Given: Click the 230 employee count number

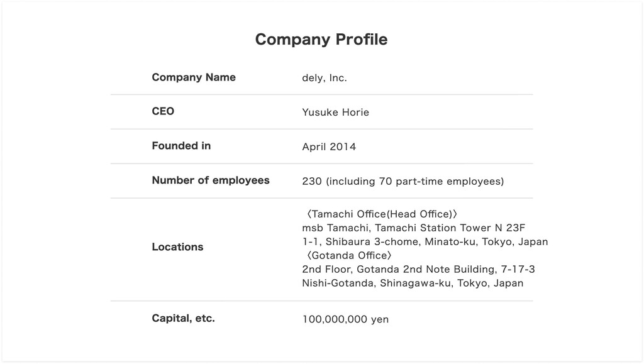Looking at the screenshot, I should pos(312,182).
